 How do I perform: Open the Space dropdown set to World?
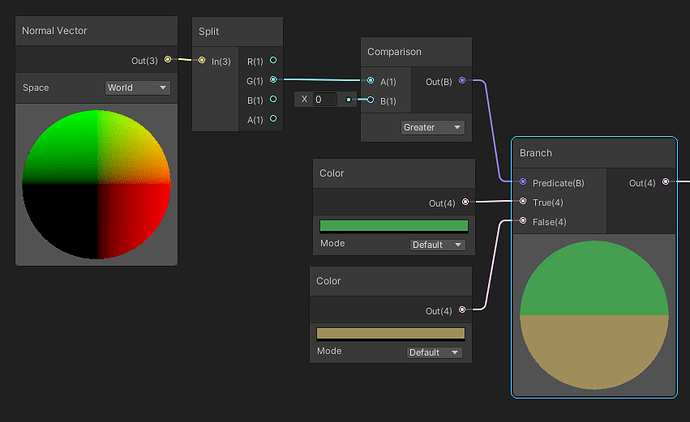click(x=138, y=88)
